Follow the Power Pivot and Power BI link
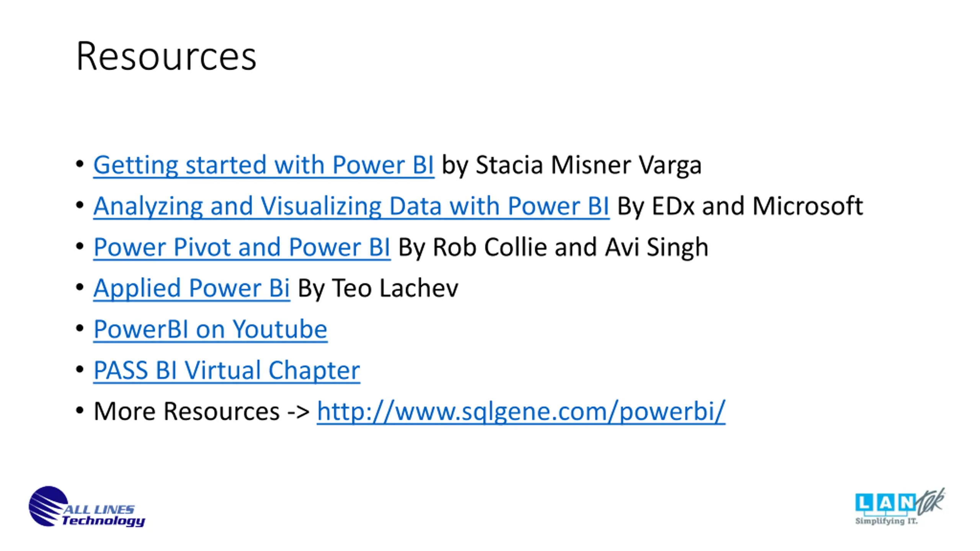Screen dimensions: 980x551 point(242,248)
